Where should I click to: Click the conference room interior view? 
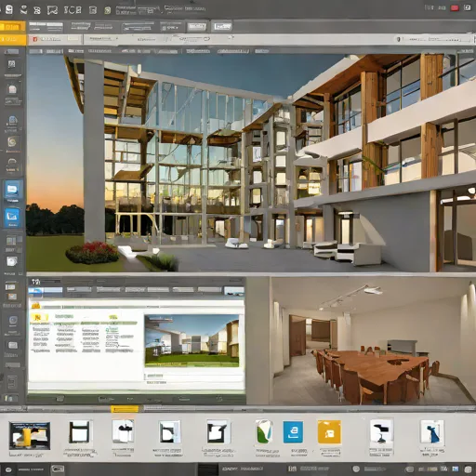[374, 341]
